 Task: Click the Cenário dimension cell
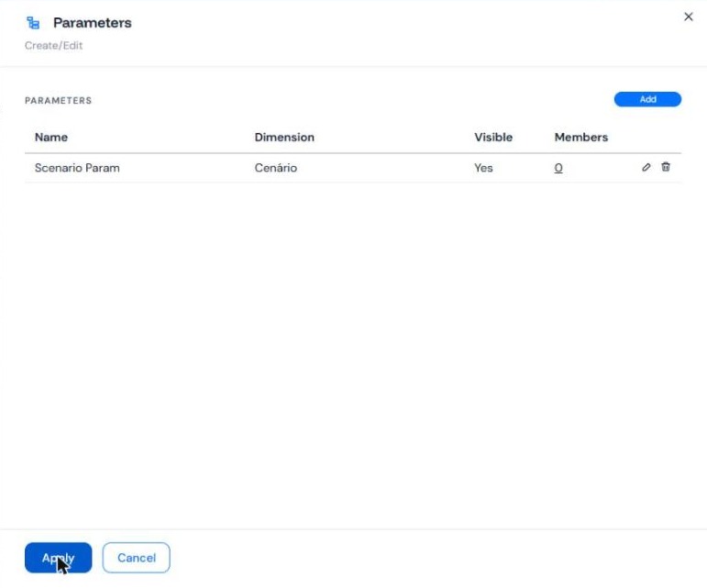[x=275, y=168]
